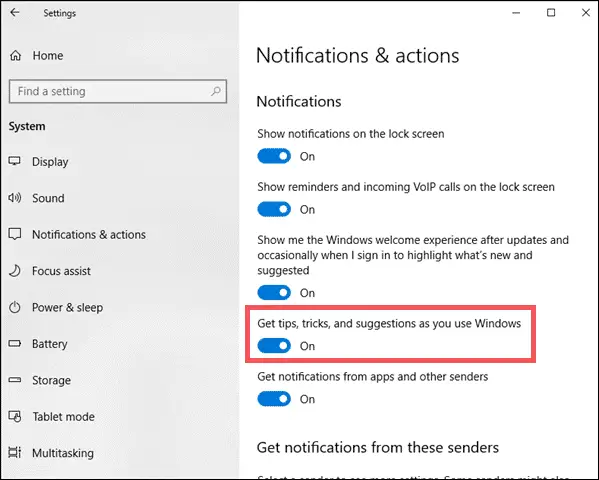Screen dimensions: 599x480
Task: Click the search magnifier icon
Action: [216, 91]
